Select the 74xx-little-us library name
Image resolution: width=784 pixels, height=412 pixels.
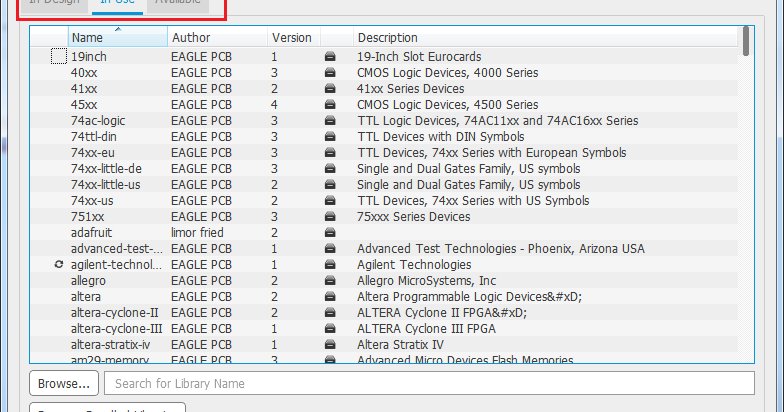(106, 184)
